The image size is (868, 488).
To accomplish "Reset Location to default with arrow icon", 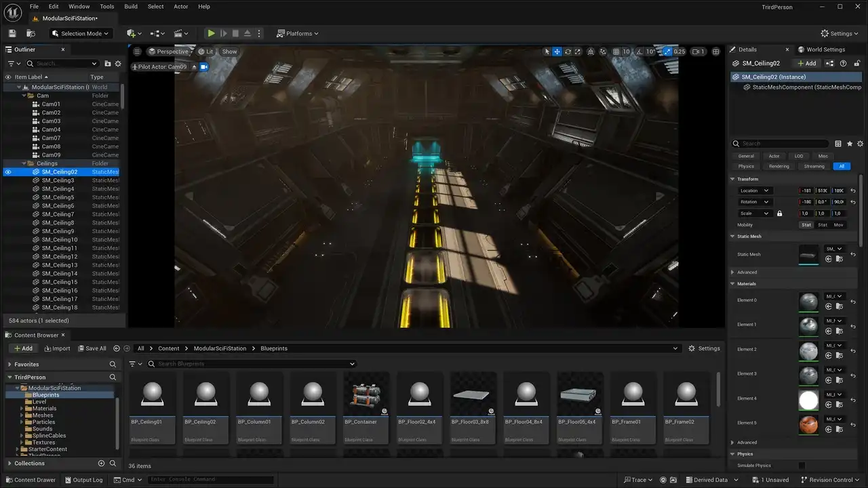I will pyautogui.click(x=853, y=190).
